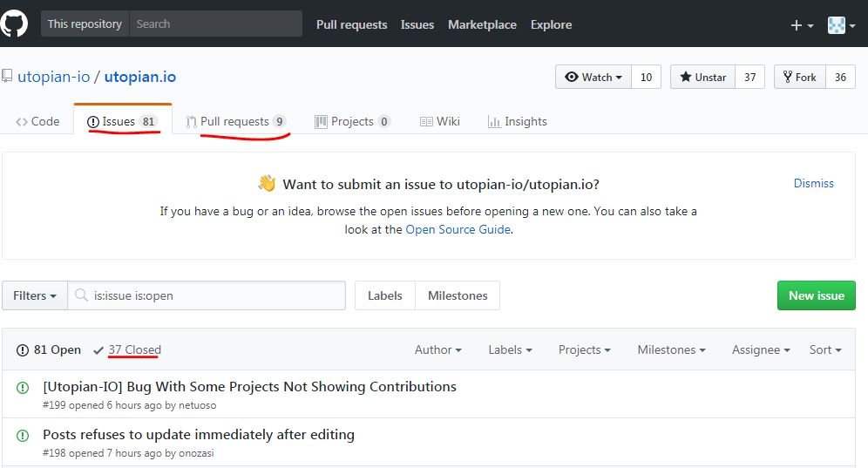Click the Wiki book icon
This screenshot has width=868, height=468.
pos(426,122)
